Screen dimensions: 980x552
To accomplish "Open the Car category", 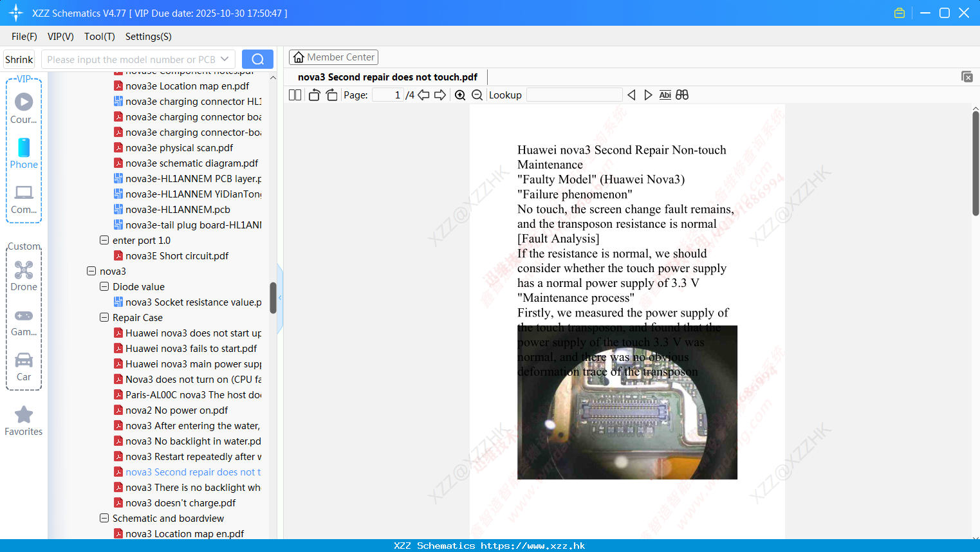I will click(x=24, y=367).
